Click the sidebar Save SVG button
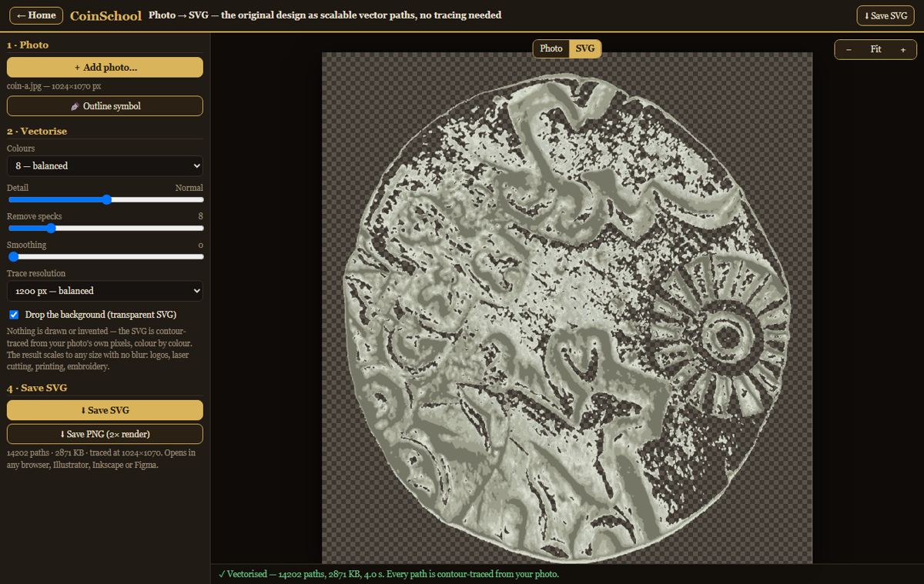The height and width of the screenshot is (584, 924). (x=105, y=410)
